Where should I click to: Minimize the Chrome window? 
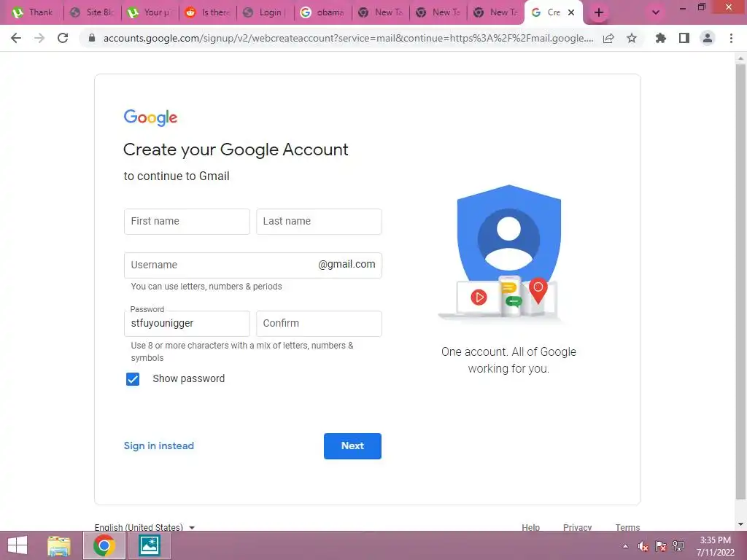coord(682,8)
